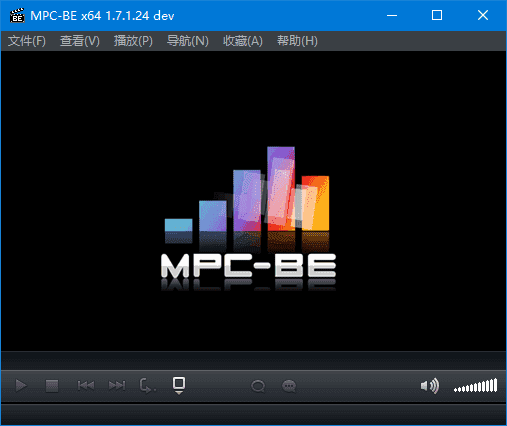
Task: Open the subtitle selection icon
Action: click(289, 386)
